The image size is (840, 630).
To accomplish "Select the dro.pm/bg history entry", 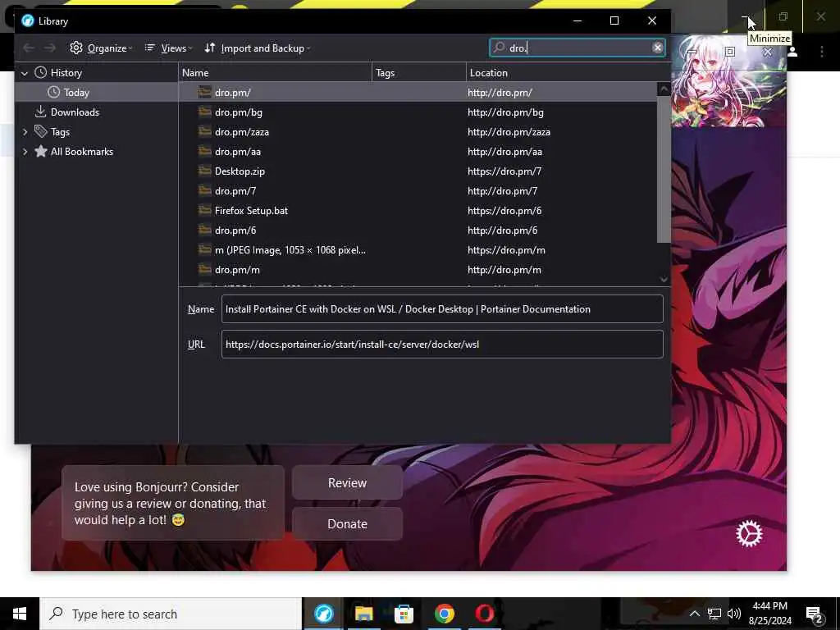I will point(418,112).
